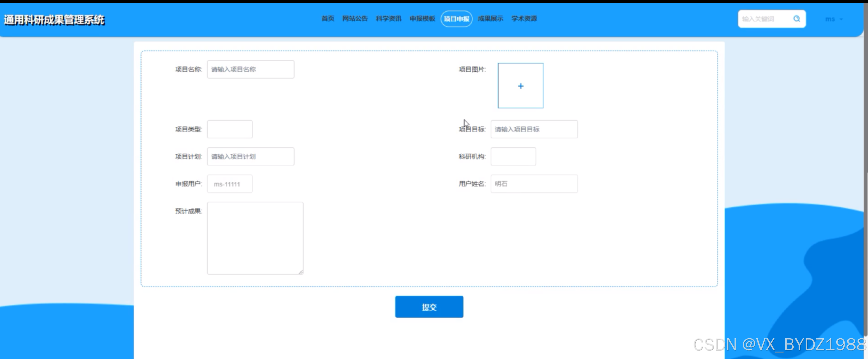Screen dimensions: 868x359
Task: Select the 项目申报 navigation tab
Action: [456, 19]
